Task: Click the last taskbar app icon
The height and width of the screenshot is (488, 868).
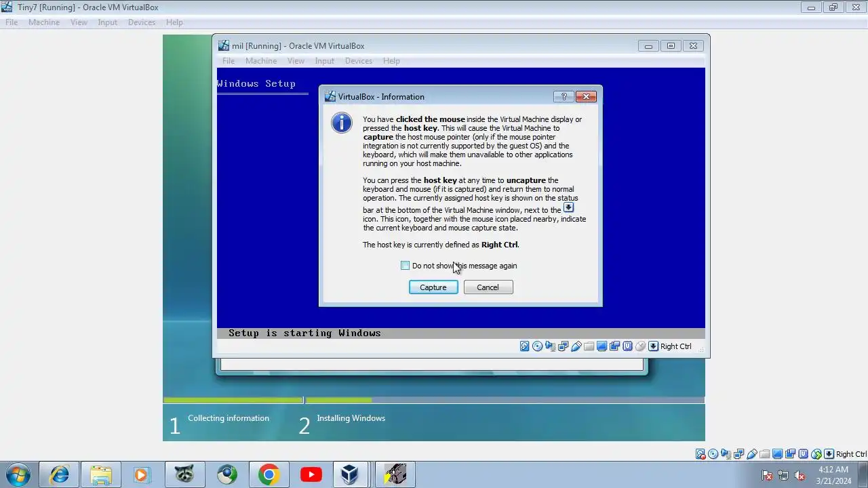Action: [x=395, y=474]
